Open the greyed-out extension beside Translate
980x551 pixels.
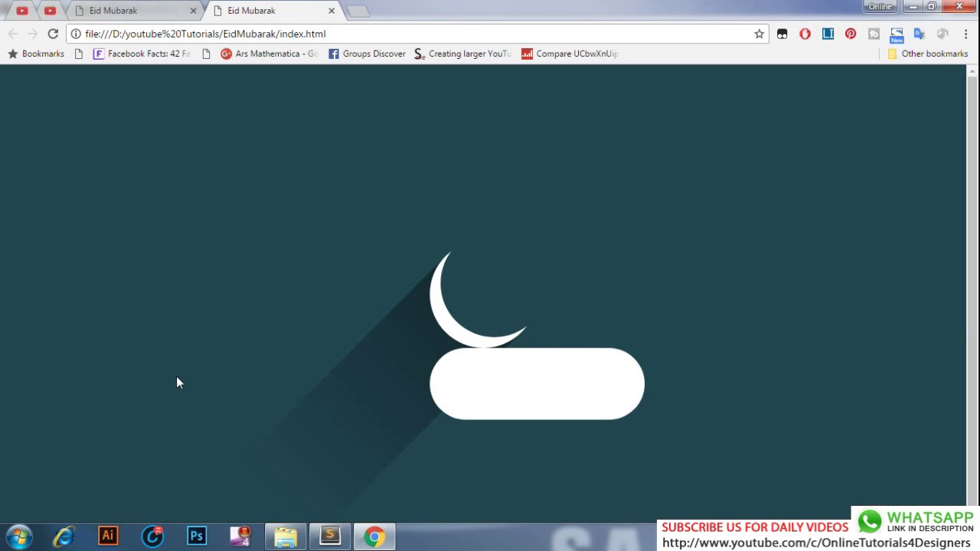[x=942, y=34]
